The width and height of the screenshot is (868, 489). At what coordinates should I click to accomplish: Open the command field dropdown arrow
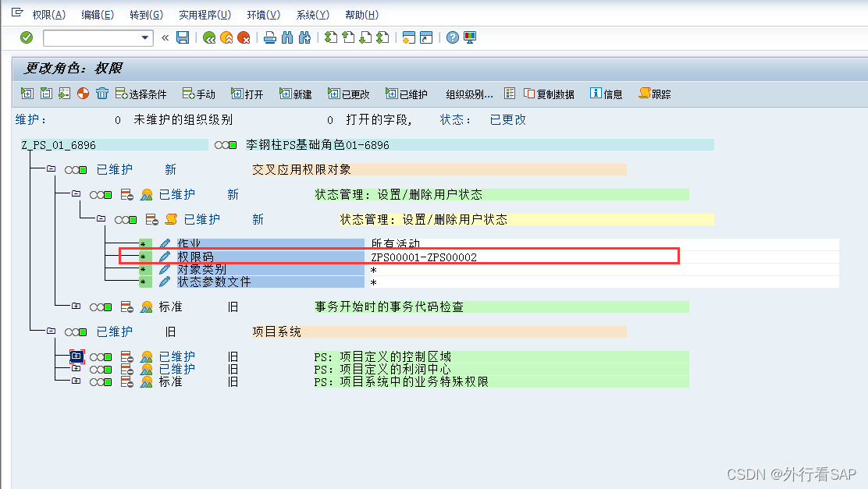(x=145, y=37)
